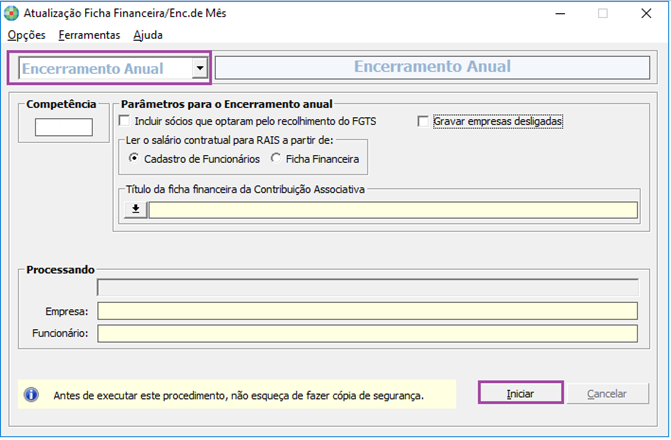Click the Competência input field
Viewport: 671px width, 440px height.
(64, 127)
